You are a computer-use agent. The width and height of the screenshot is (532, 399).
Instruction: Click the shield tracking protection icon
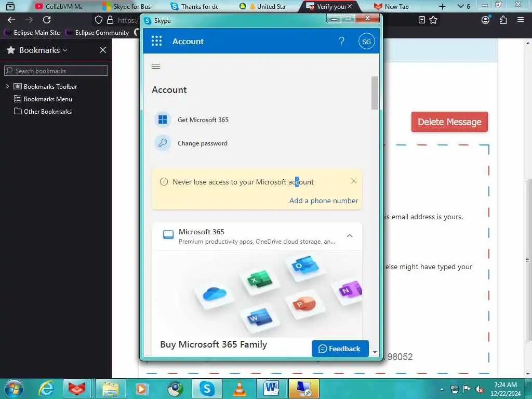pos(98,20)
